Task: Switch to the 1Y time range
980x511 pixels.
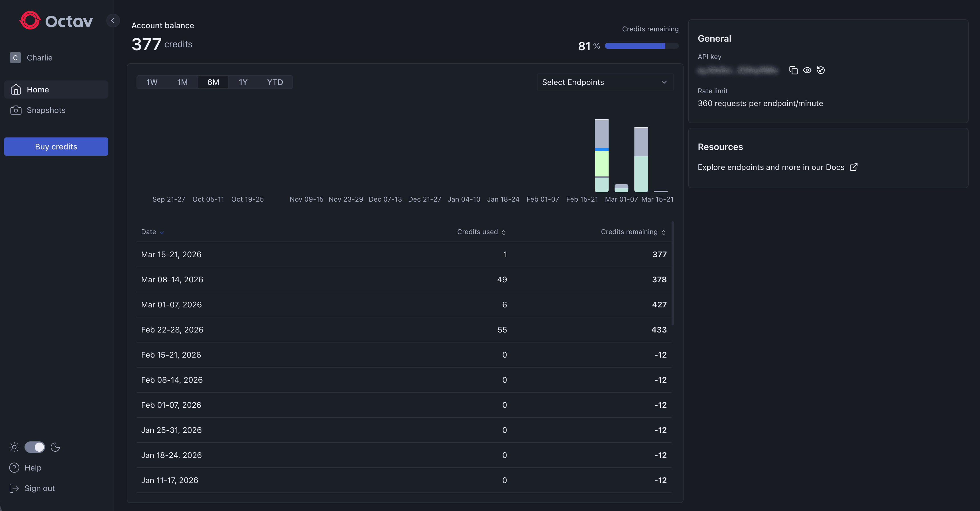Action: tap(243, 82)
